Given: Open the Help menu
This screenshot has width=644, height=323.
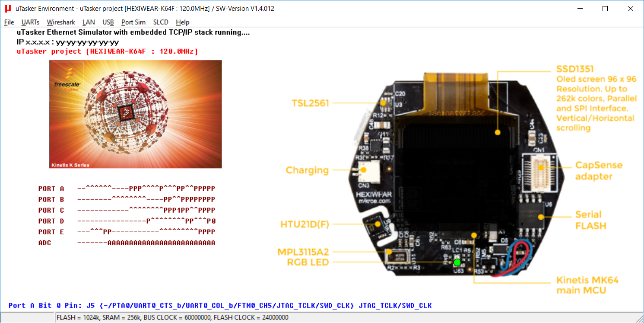Looking at the screenshot, I should [x=182, y=22].
